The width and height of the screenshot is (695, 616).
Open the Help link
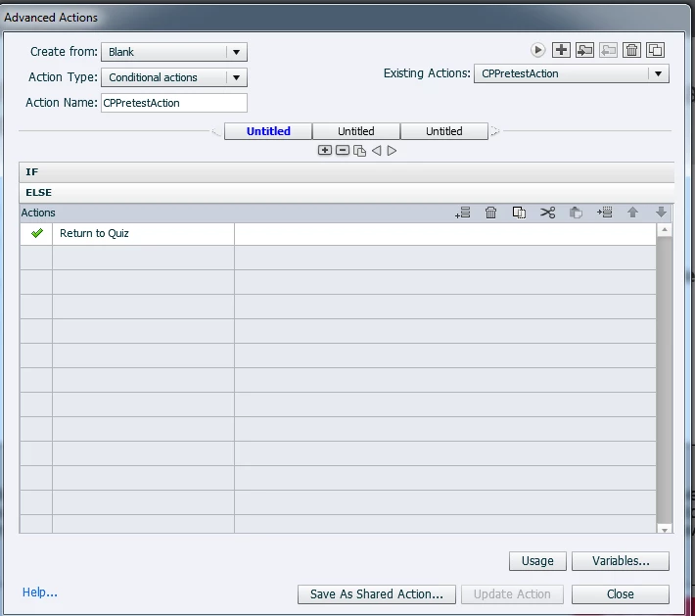[40, 592]
